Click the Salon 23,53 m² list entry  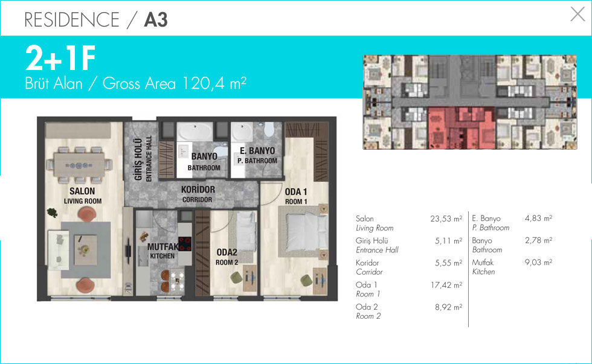409,223
